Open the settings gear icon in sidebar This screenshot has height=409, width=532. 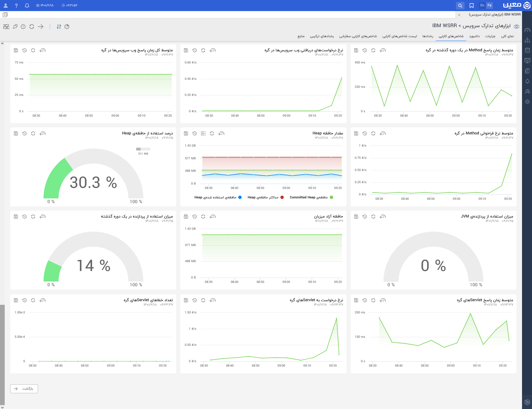coord(527,102)
